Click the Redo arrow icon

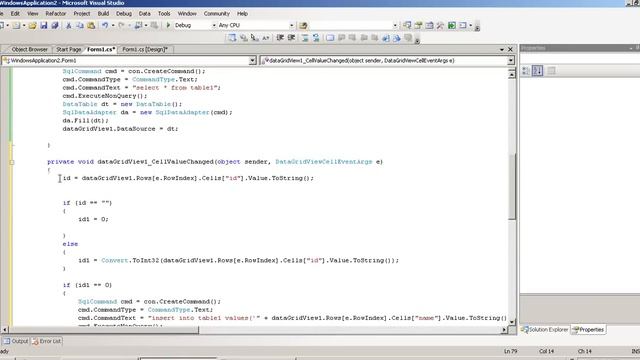[121, 25]
